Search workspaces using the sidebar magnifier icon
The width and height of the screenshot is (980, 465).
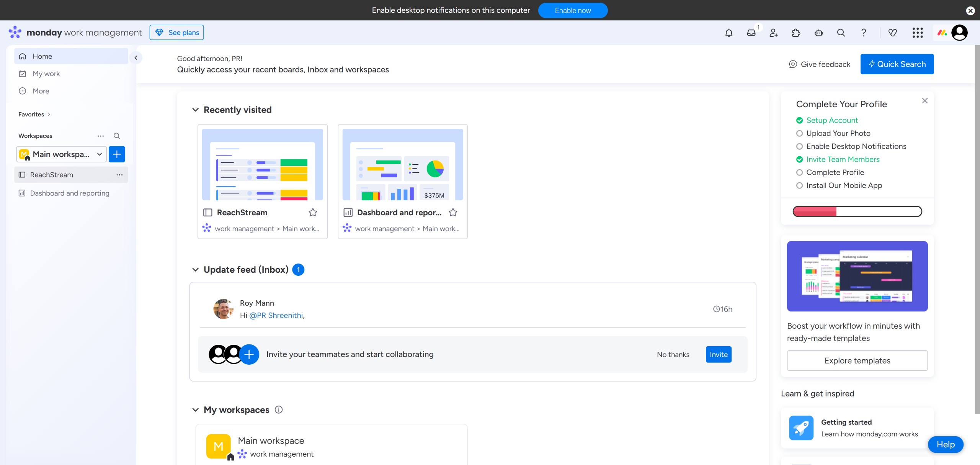coord(117,136)
